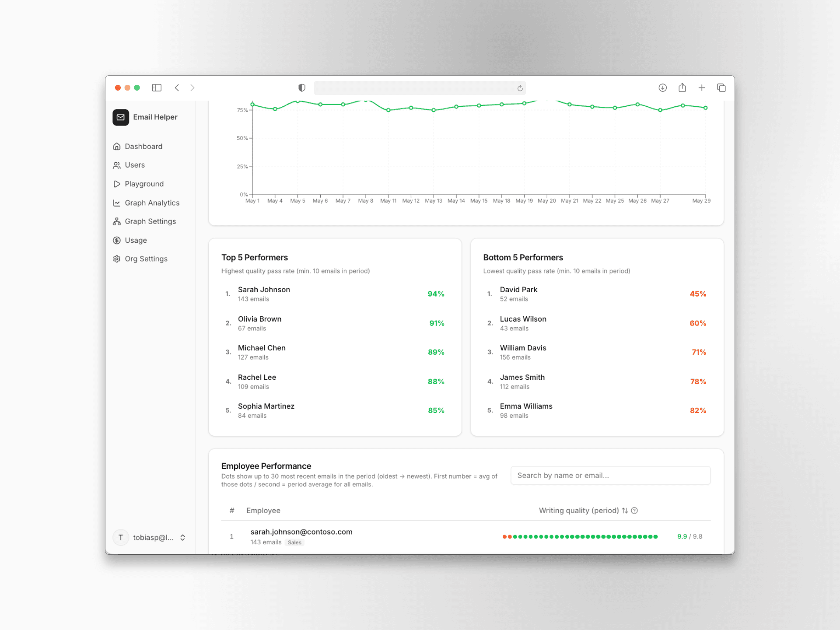
Task: Click the May 29 chart axis label
Action: point(701,201)
